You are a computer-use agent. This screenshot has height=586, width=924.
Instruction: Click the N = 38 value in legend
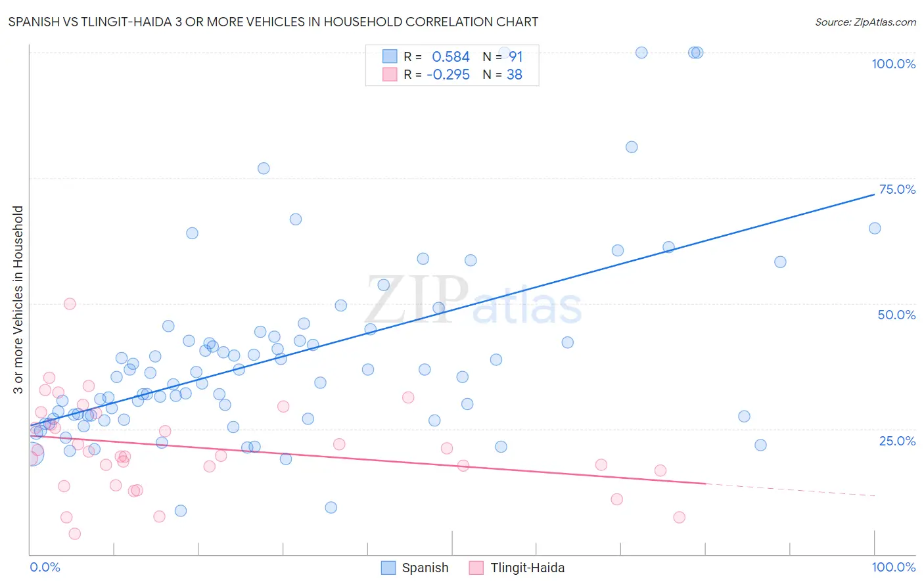(503, 74)
